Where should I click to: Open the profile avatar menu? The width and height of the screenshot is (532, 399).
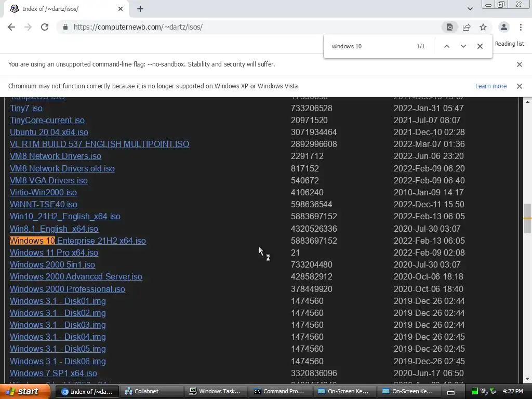[504, 27]
